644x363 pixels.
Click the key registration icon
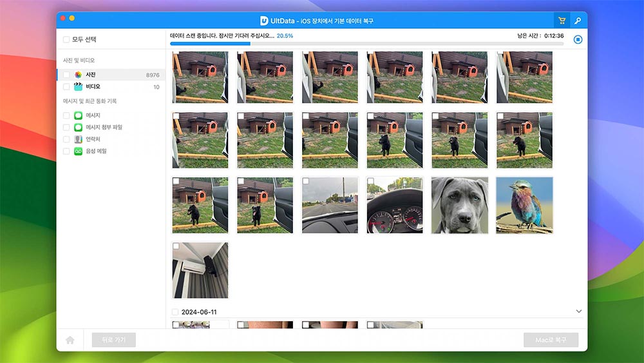tap(578, 21)
